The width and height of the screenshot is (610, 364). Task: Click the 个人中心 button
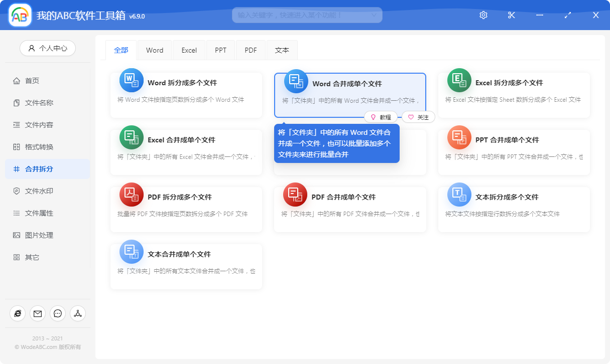pyautogui.click(x=48, y=48)
